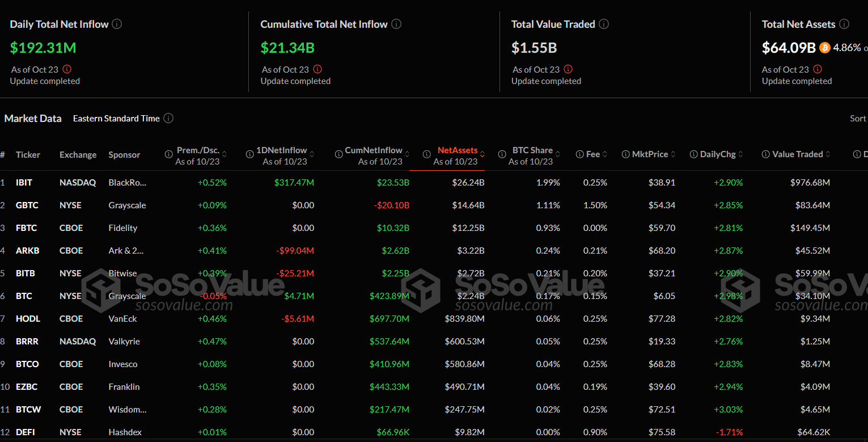The image size is (868, 442).
Task: Click red alert icon under Cumulative Total Net Inflow date
Action: pyautogui.click(x=317, y=69)
